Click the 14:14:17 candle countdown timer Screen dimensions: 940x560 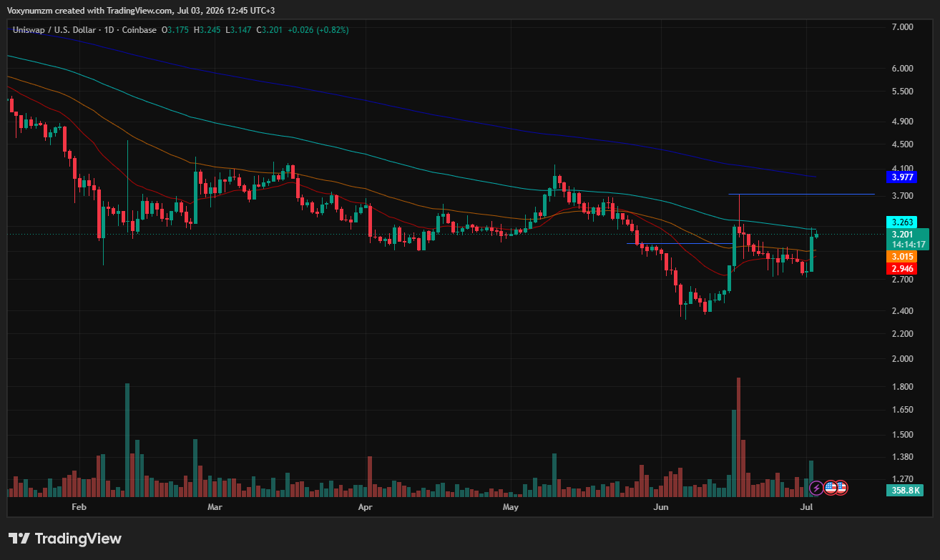click(909, 244)
